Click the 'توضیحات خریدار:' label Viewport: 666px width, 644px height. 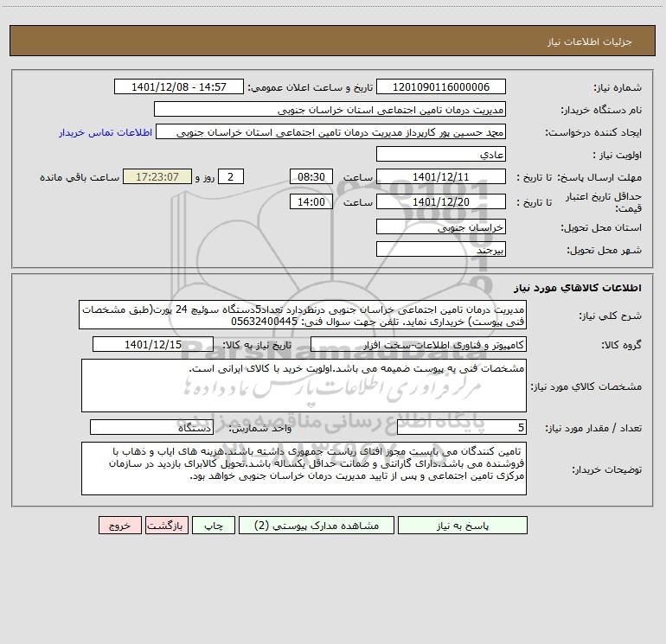607,469
